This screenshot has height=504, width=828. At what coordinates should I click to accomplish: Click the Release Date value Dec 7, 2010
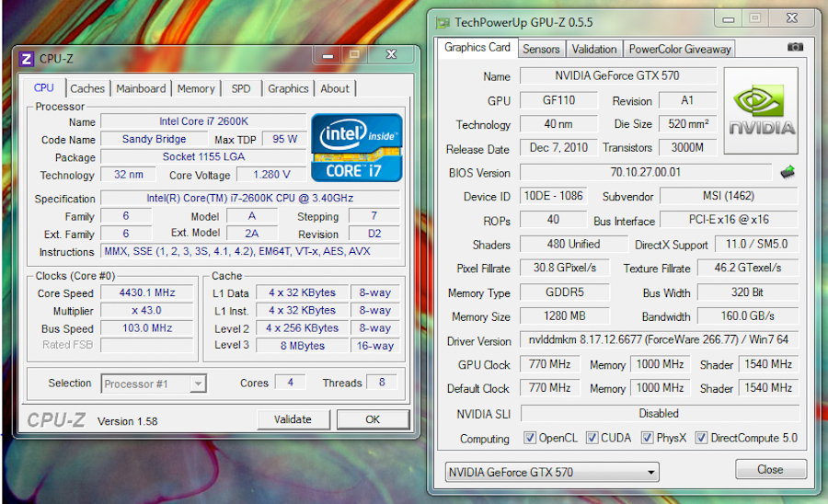click(558, 147)
